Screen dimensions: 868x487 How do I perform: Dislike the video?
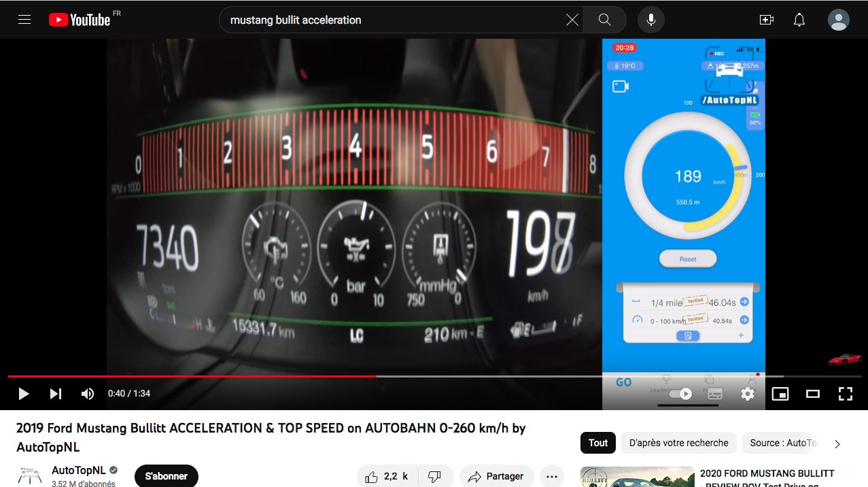tap(434, 477)
